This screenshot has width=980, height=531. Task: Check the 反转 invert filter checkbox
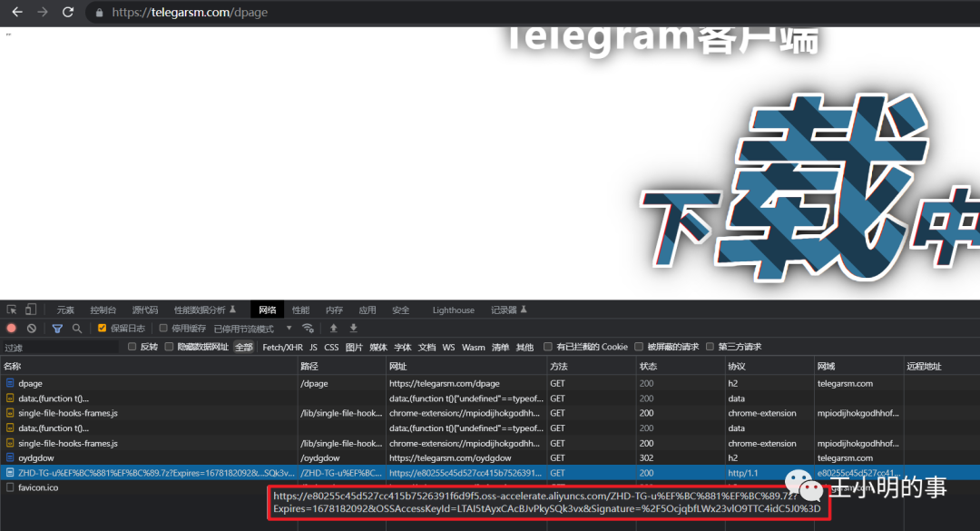(x=132, y=347)
